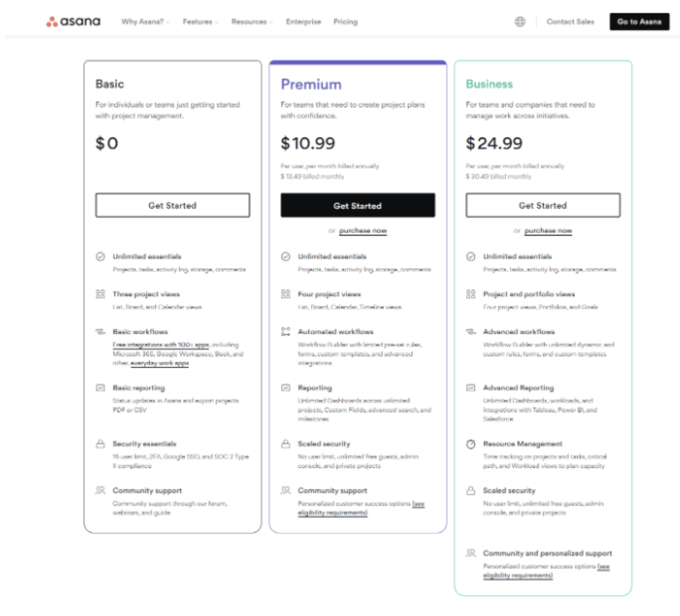Click everyday work apps link in Basic

[x=160, y=363]
